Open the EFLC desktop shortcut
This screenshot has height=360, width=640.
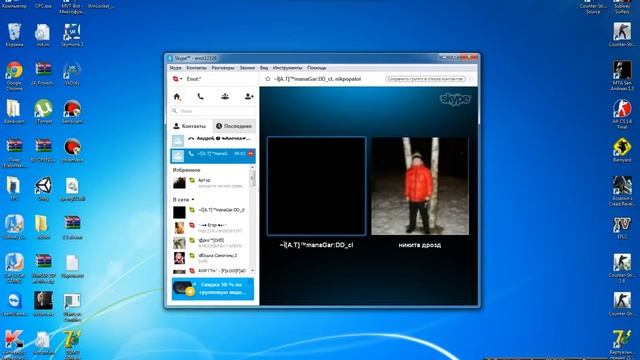coord(622,228)
